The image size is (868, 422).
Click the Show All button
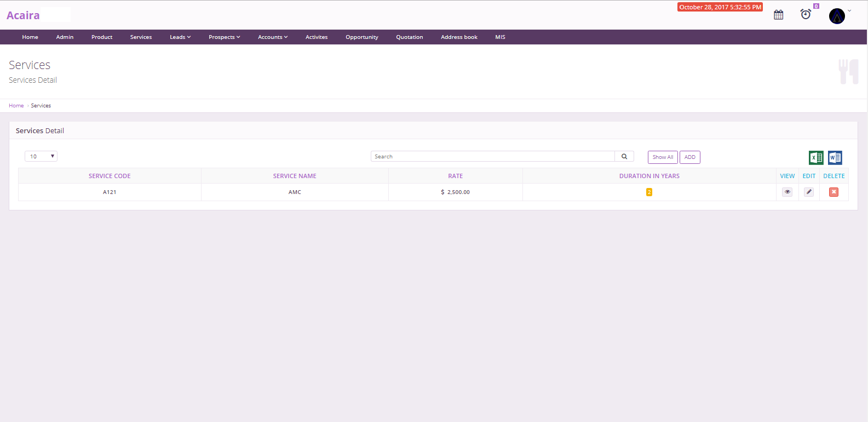coord(663,157)
